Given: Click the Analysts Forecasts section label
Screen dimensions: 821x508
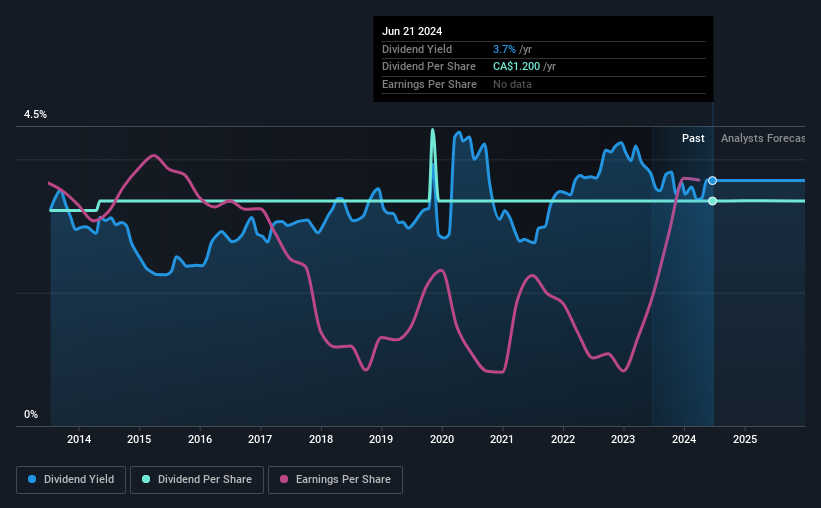Looking at the screenshot, I should (x=763, y=138).
